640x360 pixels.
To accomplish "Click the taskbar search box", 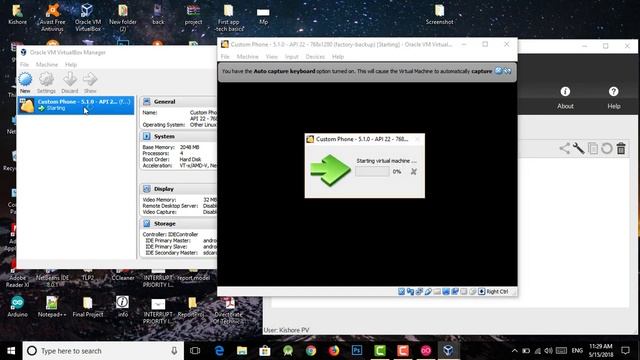I will coord(104,351).
